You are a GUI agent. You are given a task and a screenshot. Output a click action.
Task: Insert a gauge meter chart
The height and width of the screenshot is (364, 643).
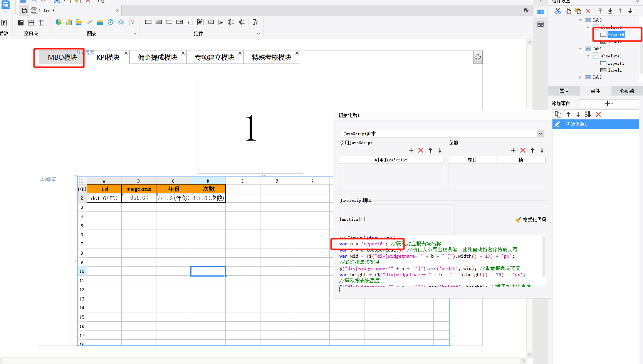tap(111, 22)
